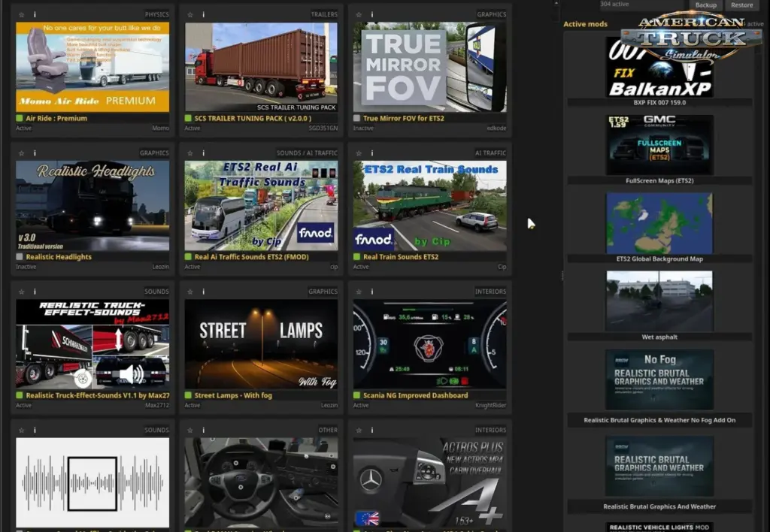Select the Realistic Headlights preview image

coord(92,206)
